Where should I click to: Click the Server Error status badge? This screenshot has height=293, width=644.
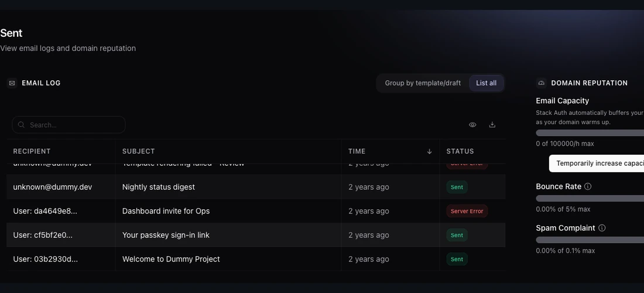(x=467, y=211)
